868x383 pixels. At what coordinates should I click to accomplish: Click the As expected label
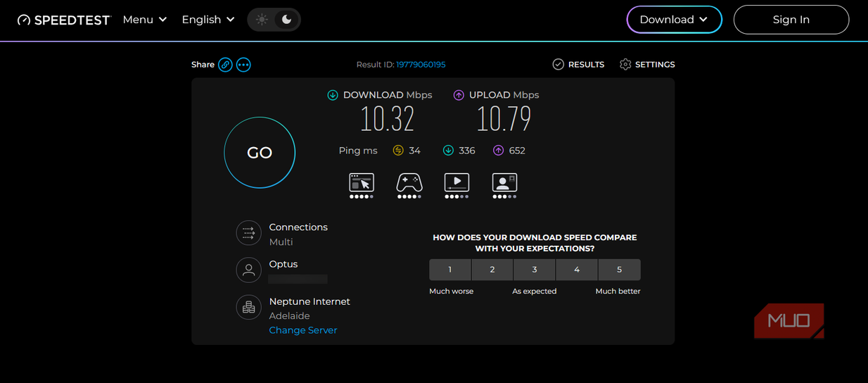click(535, 291)
